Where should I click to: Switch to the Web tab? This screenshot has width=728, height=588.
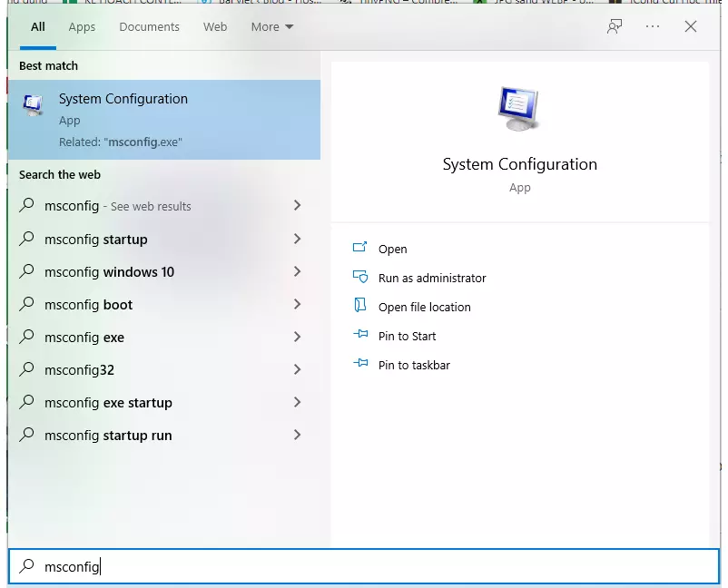(x=215, y=27)
